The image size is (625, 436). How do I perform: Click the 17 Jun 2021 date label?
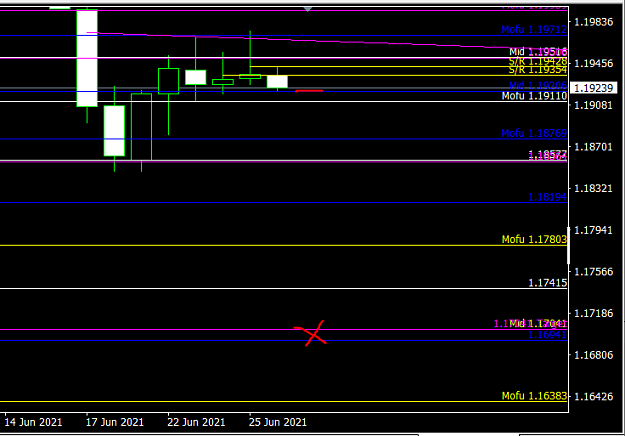(115, 422)
